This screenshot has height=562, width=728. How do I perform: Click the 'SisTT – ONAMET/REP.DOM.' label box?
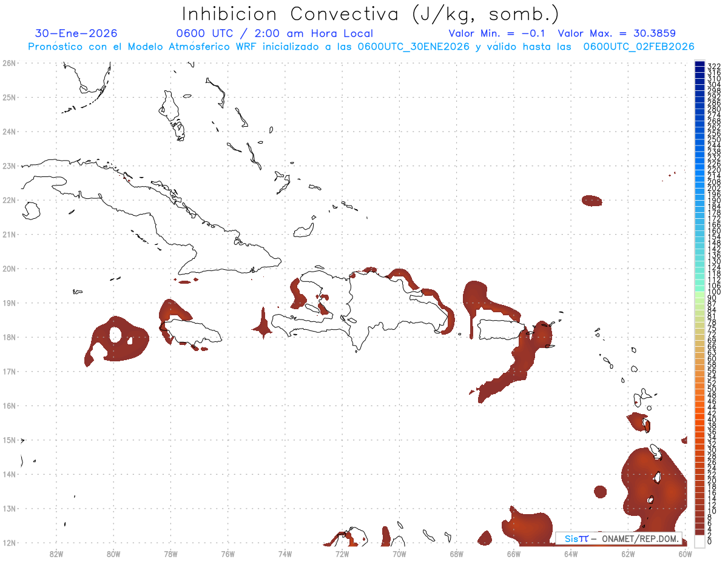tap(619, 538)
